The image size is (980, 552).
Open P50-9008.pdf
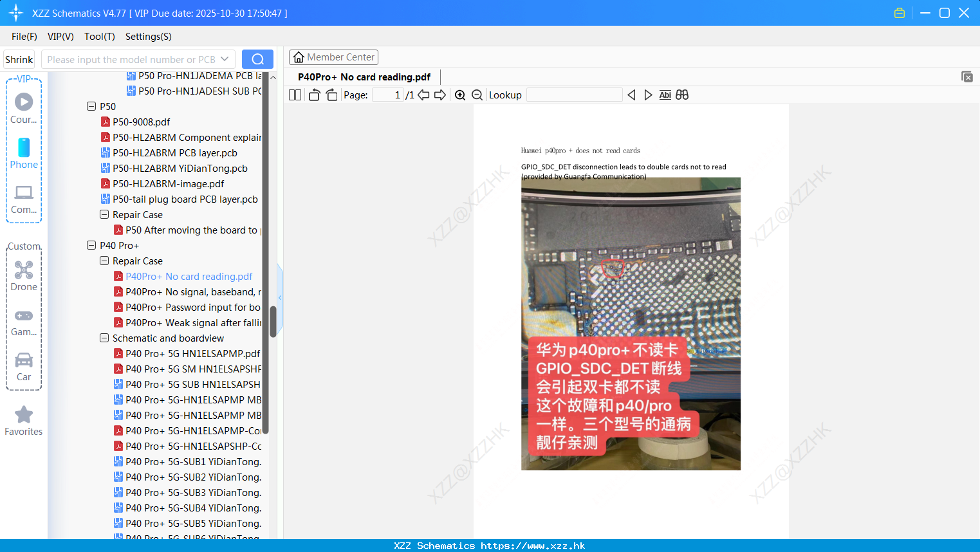coord(136,122)
